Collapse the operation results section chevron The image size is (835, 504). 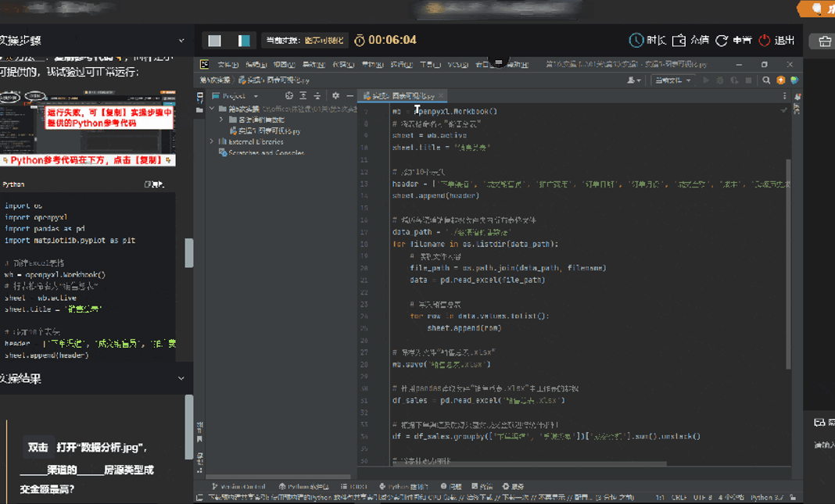click(x=181, y=378)
